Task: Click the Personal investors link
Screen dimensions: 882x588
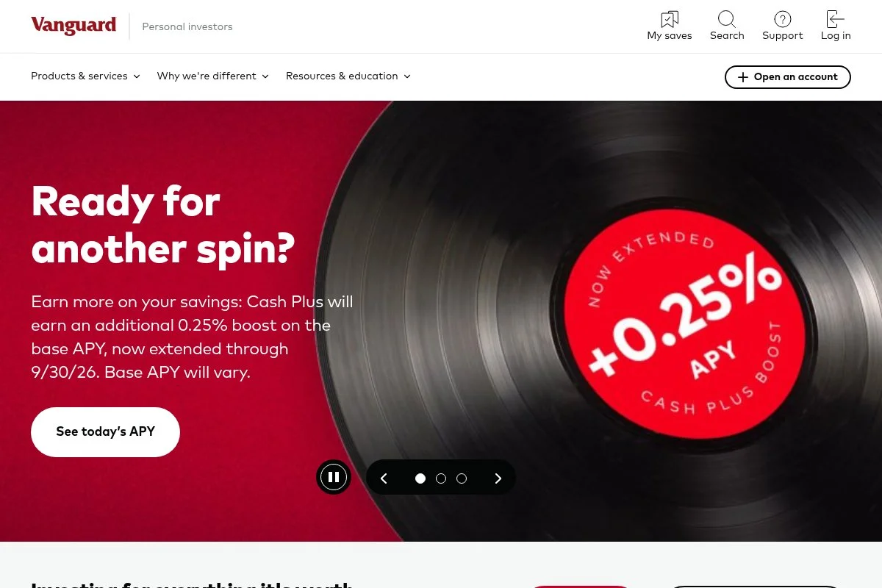Action: click(x=187, y=26)
